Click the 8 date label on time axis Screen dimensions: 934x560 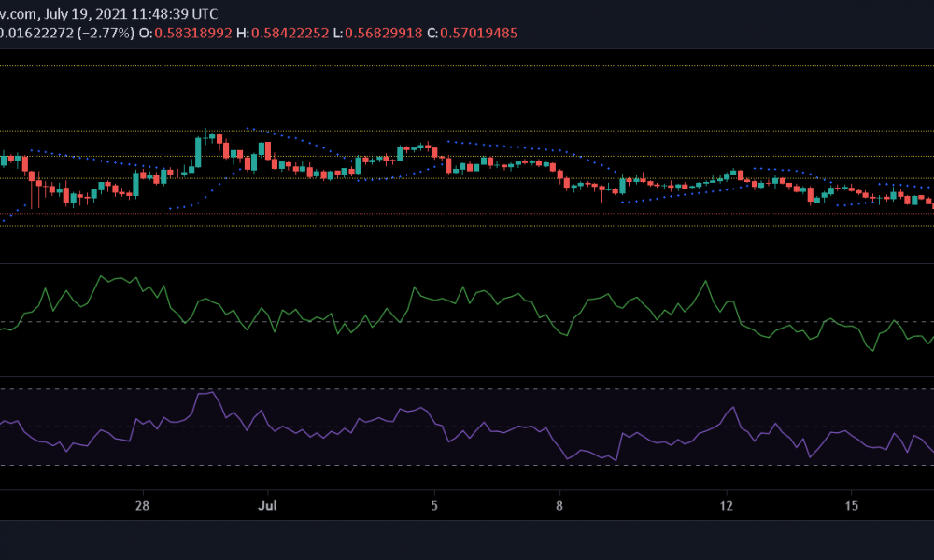pos(559,506)
